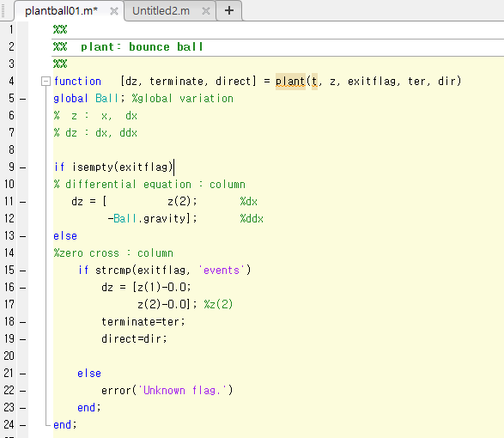Viewport: 504px width, 438px height.
Task: Click the 'else' keyword on line 13
Action: pyautogui.click(x=65, y=236)
